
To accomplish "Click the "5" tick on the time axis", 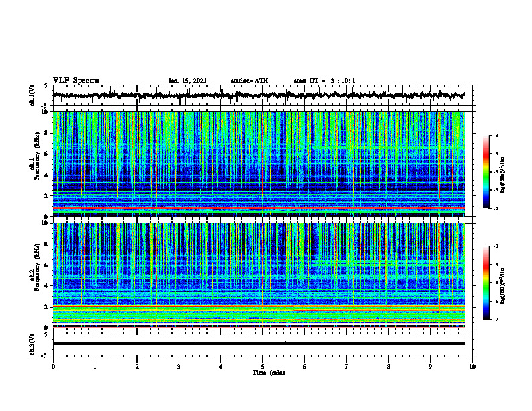I will coord(263,367).
